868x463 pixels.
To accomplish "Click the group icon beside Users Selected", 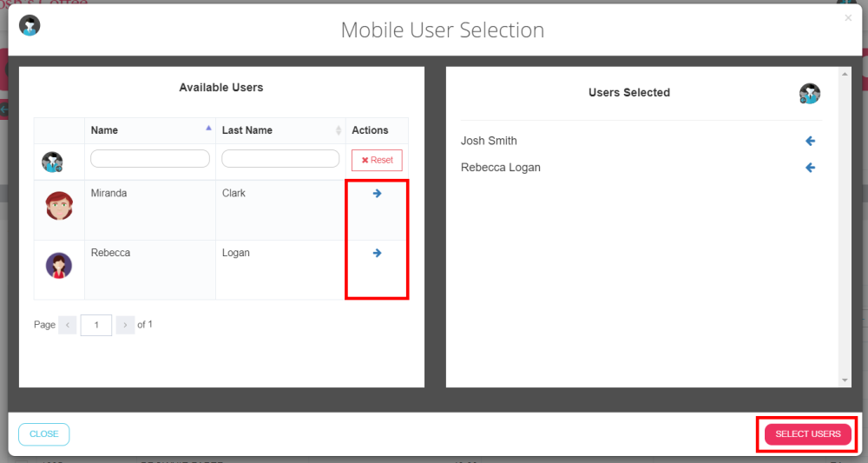I will point(809,94).
